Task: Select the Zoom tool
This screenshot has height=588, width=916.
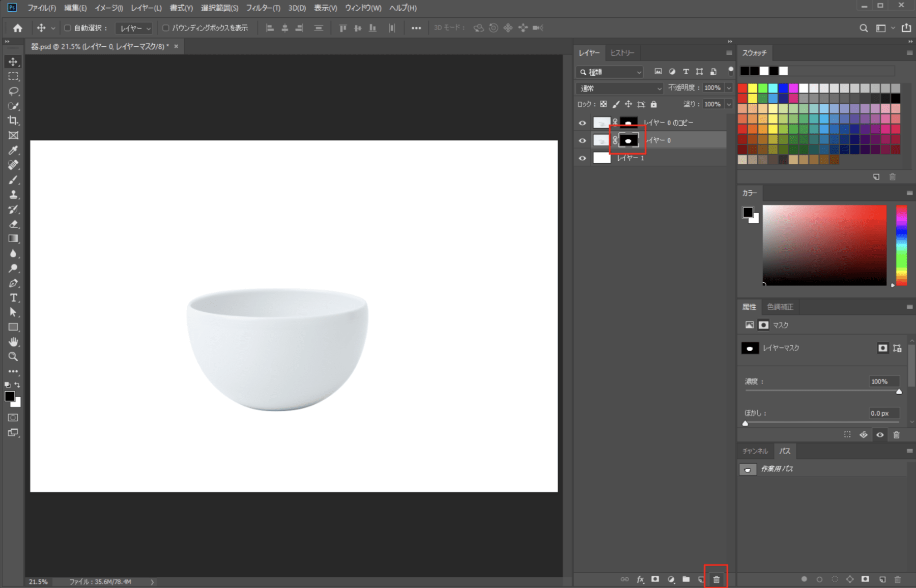Action: coord(13,357)
